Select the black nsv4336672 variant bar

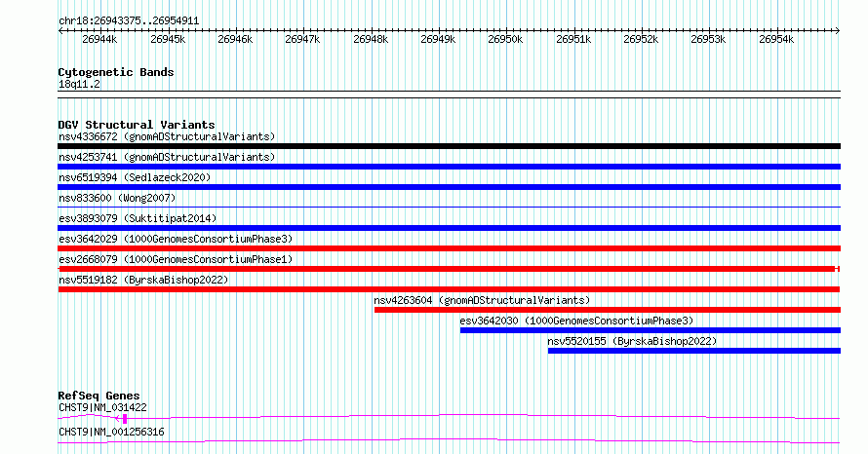pos(449,146)
